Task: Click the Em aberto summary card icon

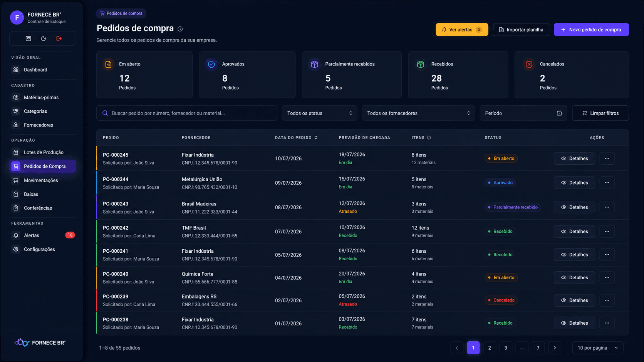Action: pos(108,64)
